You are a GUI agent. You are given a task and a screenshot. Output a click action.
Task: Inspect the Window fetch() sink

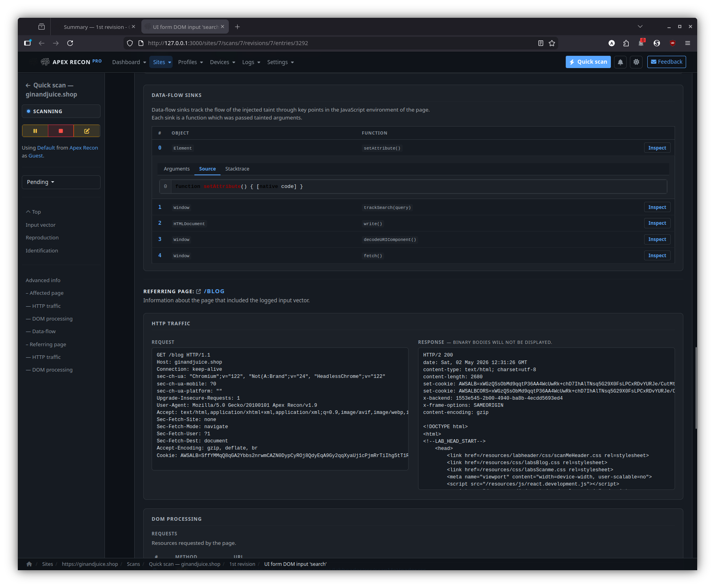[x=657, y=256]
